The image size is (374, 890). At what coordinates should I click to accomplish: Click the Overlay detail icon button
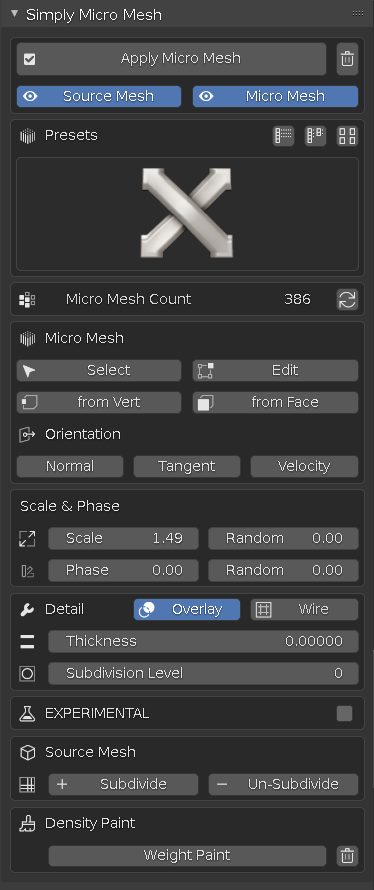(187, 610)
